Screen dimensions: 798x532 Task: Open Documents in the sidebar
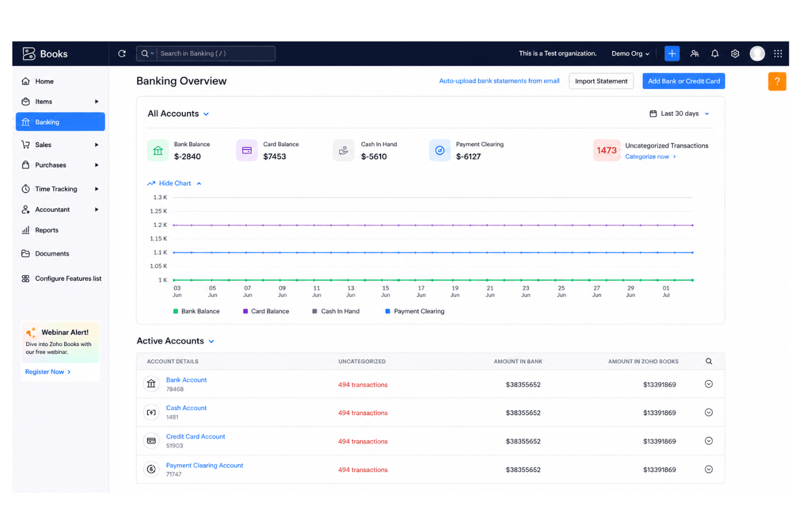pos(60,253)
